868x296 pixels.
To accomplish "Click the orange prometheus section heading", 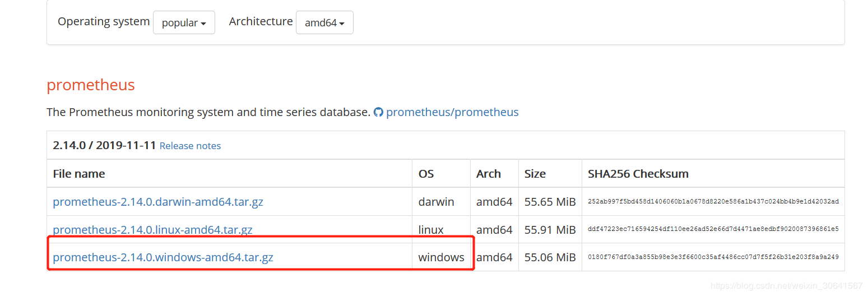I will [x=91, y=85].
